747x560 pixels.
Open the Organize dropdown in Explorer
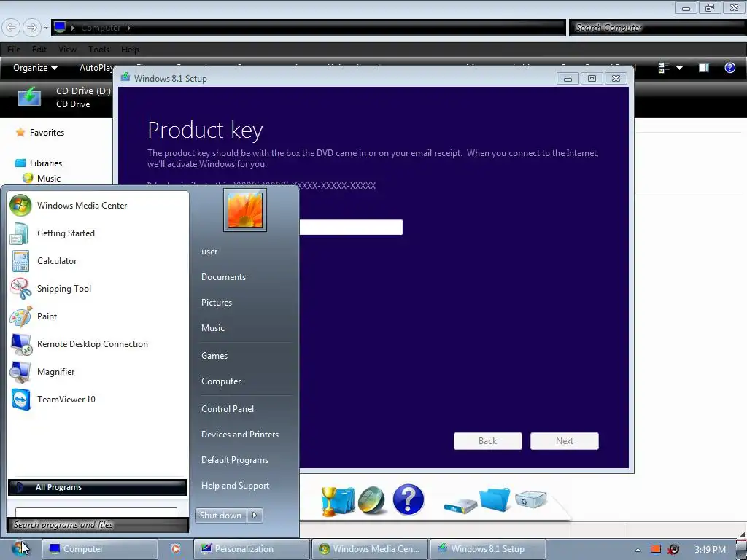click(35, 68)
